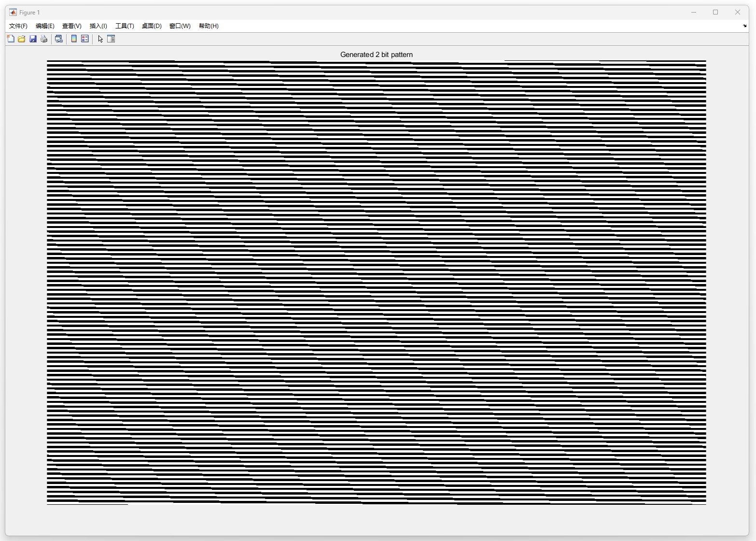Open the 帮助(H) menu
Screen dimensions: 756x541
(209, 26)
